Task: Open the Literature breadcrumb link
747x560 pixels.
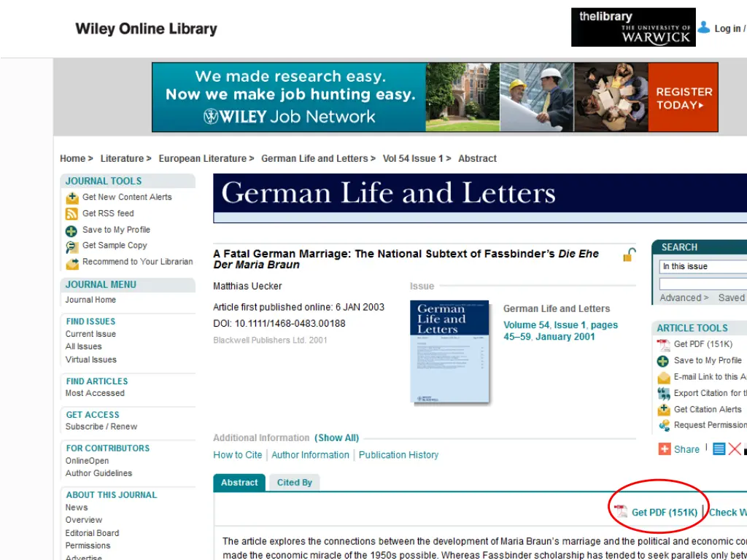Action: 122,158
